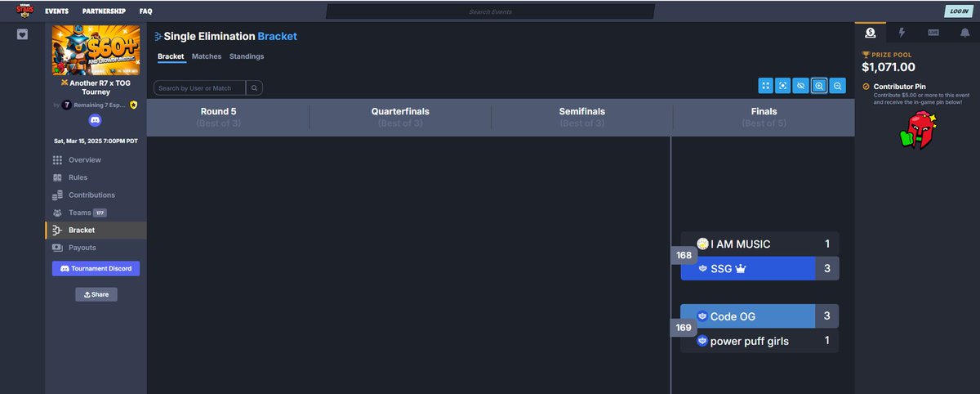This screenshot has width=980, height=394.
Task: Click the fullscreen bracket icon
Action: [765, 85]
